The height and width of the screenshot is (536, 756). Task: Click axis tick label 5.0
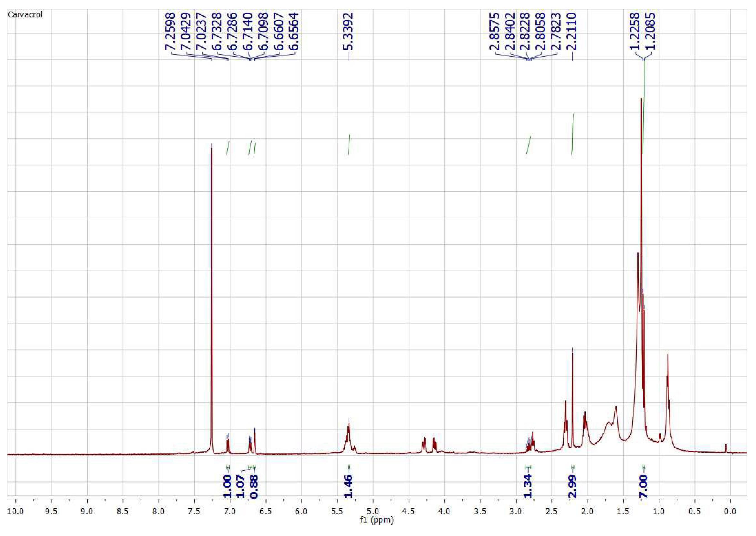373,512
